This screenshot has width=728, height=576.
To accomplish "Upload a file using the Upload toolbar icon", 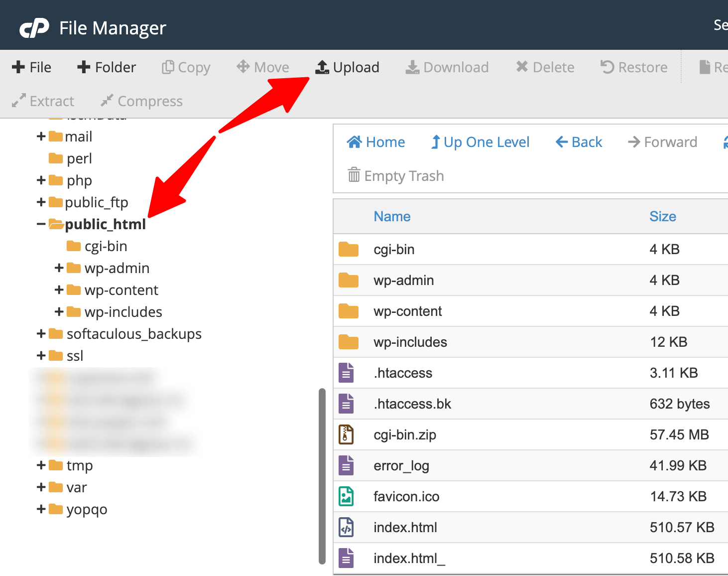I will (348, 67).
